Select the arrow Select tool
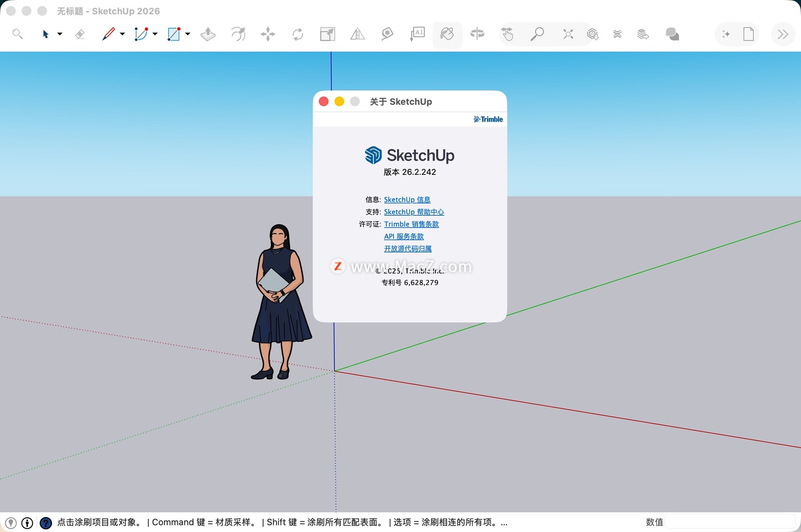 click(45, 34)
